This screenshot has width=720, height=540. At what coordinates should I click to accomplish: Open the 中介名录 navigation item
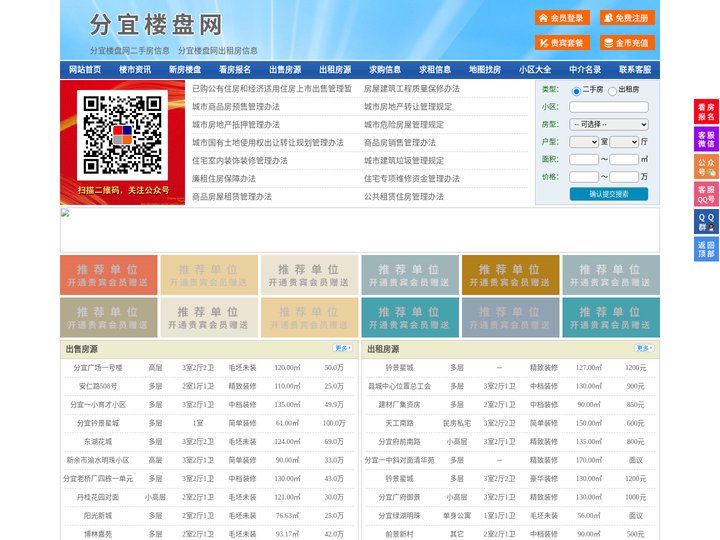[585, 70]
